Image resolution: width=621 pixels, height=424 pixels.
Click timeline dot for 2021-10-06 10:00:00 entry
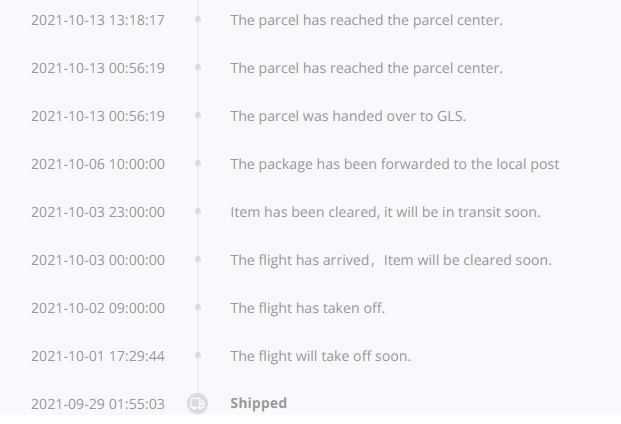pos(198,163)
